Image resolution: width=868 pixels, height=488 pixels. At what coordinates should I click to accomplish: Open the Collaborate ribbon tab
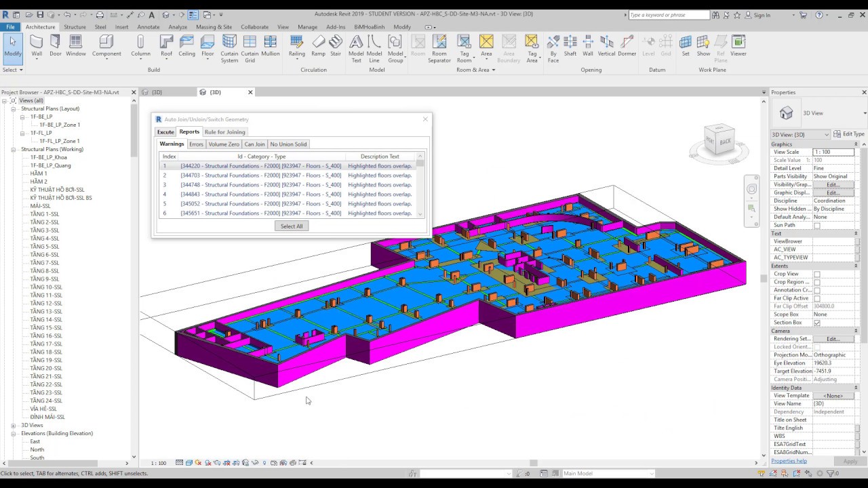pyautogui.click(x=254, y=27)
